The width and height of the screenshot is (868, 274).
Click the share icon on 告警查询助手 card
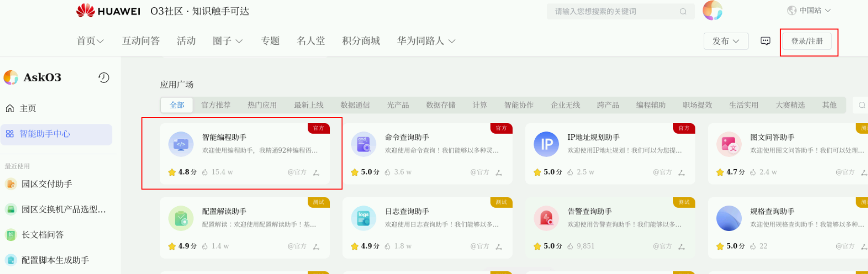(x=682, y=246)
